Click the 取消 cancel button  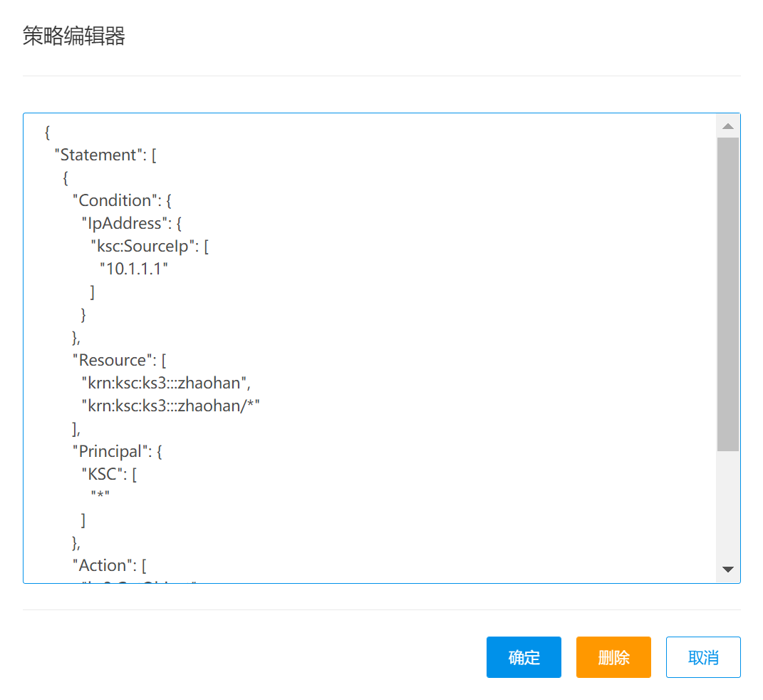(703, 657)
